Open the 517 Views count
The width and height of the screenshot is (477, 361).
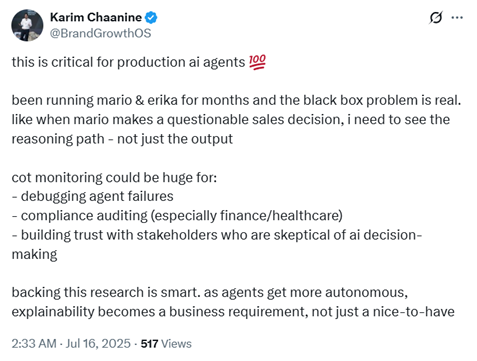[166, 344]
